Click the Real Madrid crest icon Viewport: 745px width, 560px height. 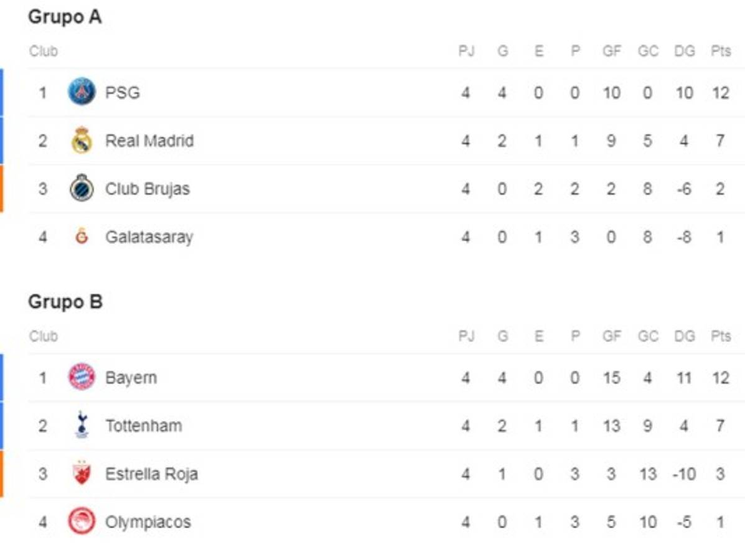point(82,141)
